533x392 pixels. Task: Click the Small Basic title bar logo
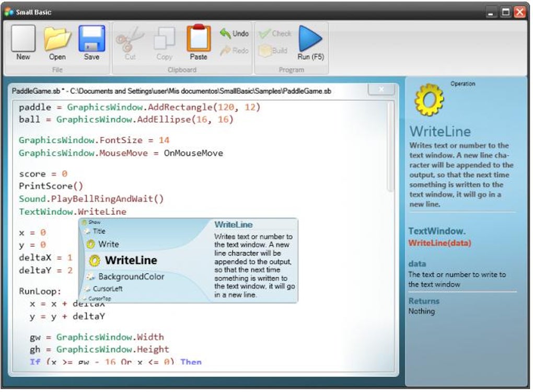[x=9, y=12]
